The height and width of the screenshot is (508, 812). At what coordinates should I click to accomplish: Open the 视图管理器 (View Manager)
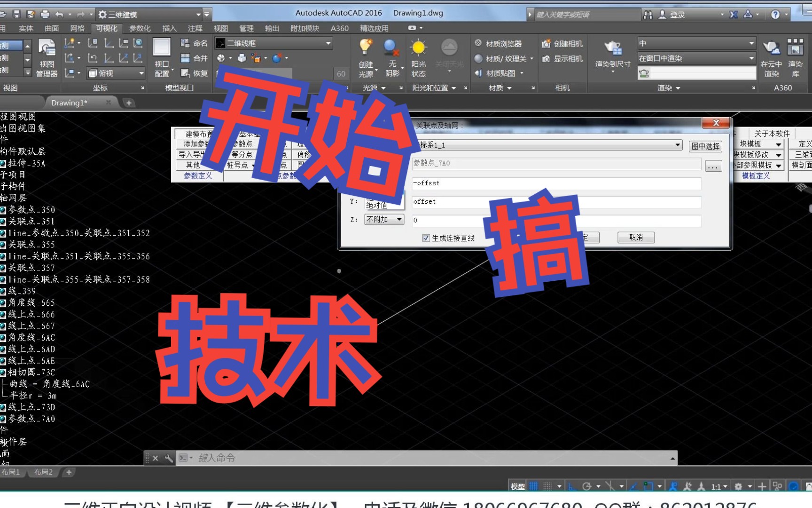[47, 57]
